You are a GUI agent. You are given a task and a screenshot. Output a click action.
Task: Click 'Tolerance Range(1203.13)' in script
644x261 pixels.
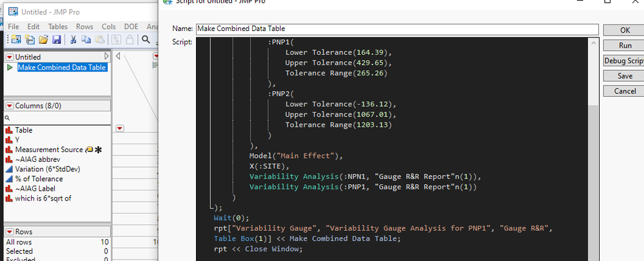[338, 125]
